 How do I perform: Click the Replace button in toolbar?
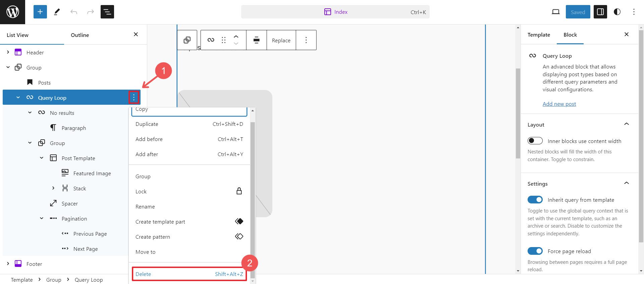(281, 40)
